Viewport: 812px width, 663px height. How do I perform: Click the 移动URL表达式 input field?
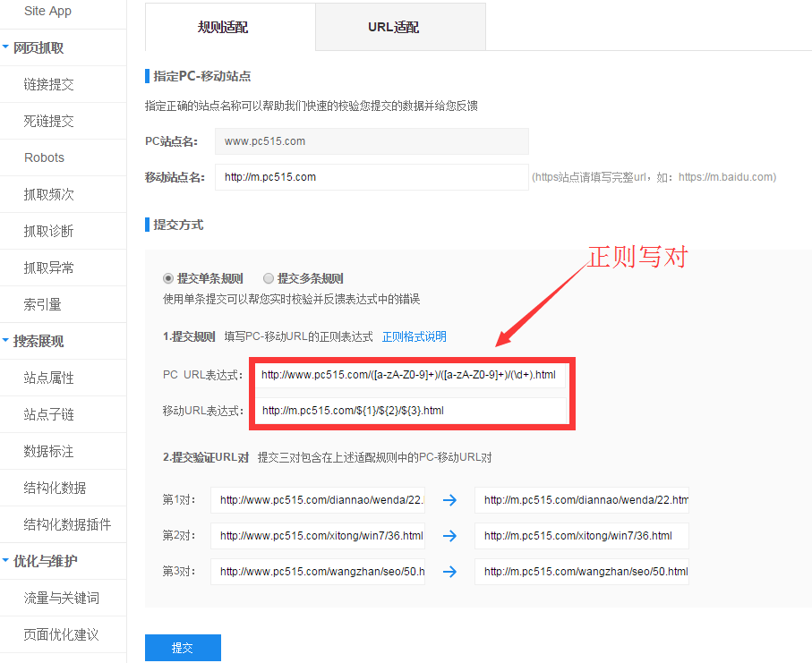pyautogui.click(x=412, y=411)
